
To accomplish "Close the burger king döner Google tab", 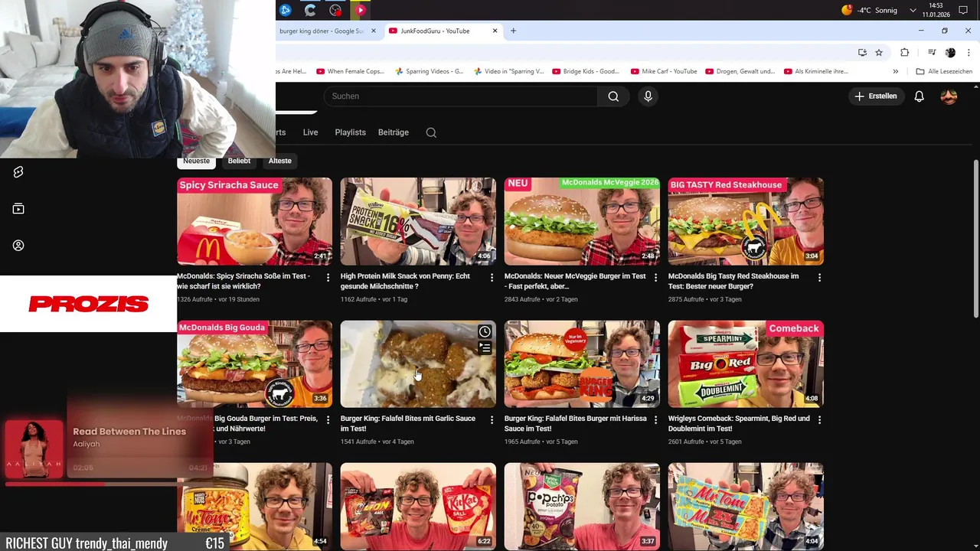I will coord(374,31).
